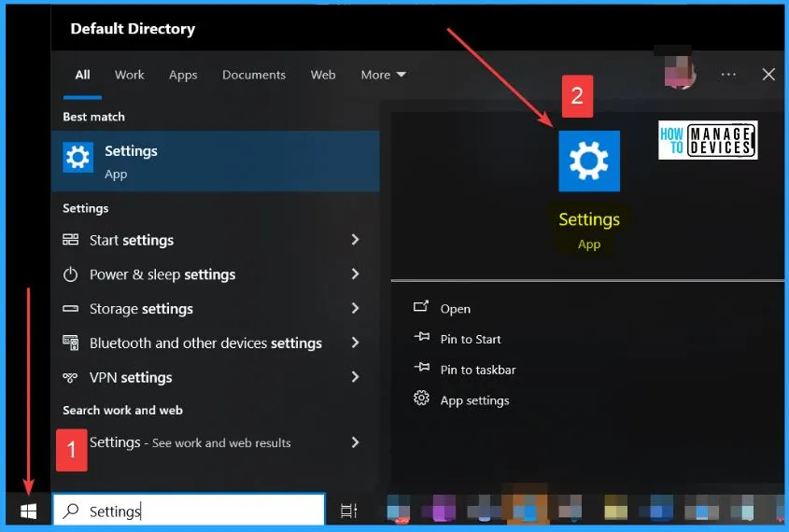The width and height of the screenshot is (789, 532).
Task: Switch to the Web tab
Action: pyautogui.click(x=323, y=75)
